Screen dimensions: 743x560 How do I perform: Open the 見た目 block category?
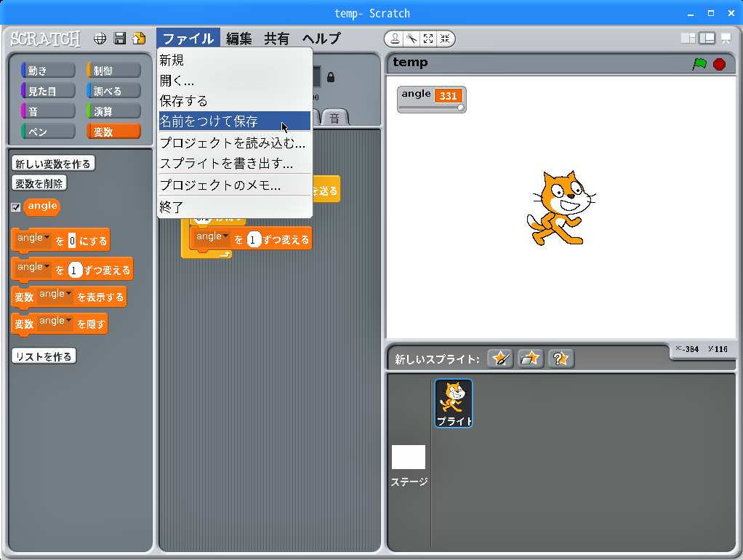(x=48, y=91)
